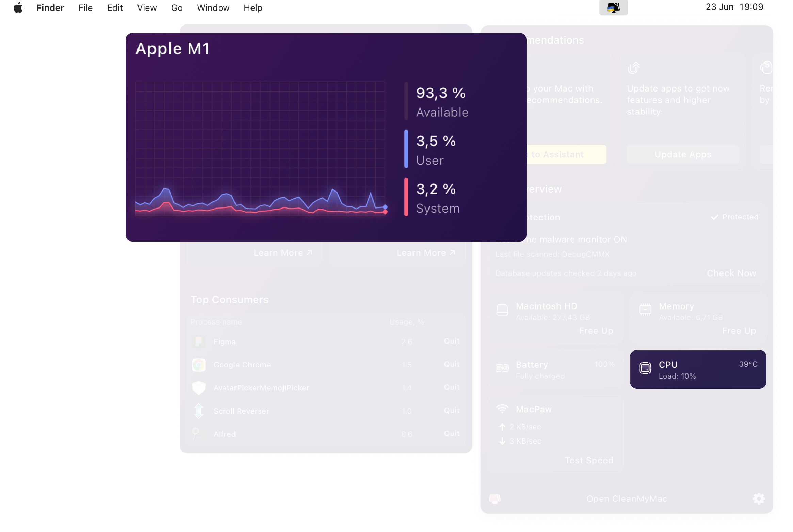
Task: Click the Top Consumers heading
Action: coord(229,299)
